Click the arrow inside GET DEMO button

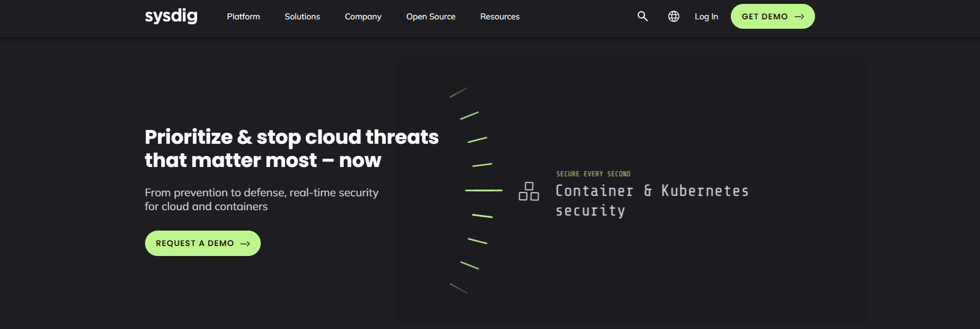[x=799, y=17]
